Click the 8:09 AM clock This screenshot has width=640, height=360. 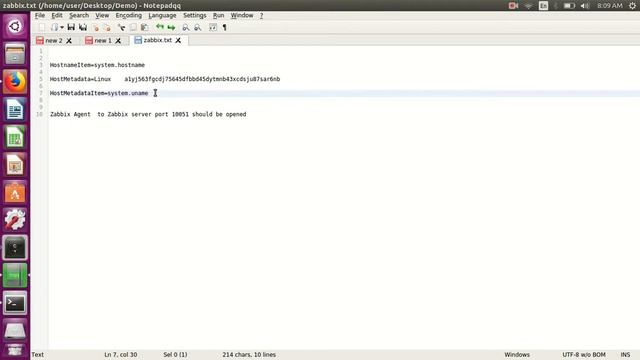(x=609, y=6)
